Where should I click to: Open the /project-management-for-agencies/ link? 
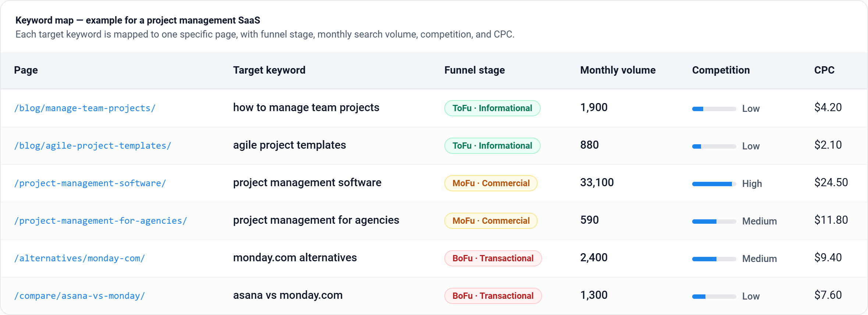[x=101, y=221]
